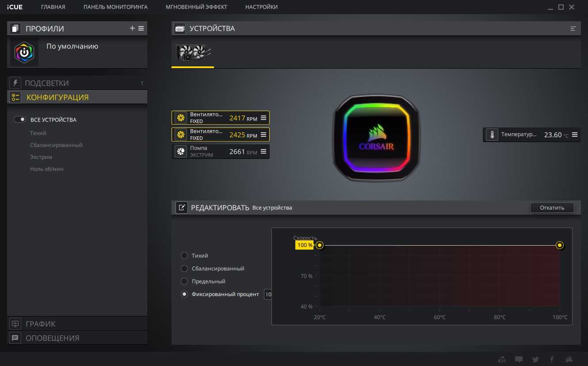Open the ПАНЕЛЬ МОНИТОРИНГА tab
The image size is (588, 366).
115,7
